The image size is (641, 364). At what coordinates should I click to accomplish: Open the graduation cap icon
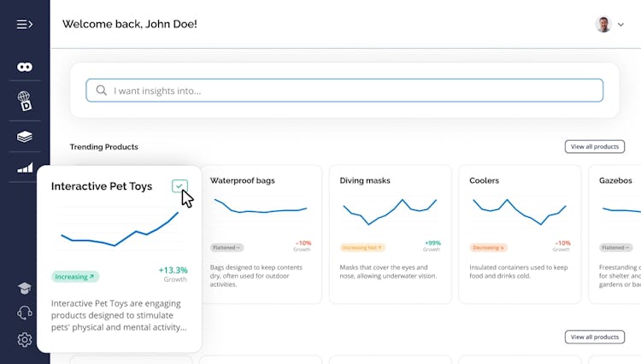coord(25,288)
